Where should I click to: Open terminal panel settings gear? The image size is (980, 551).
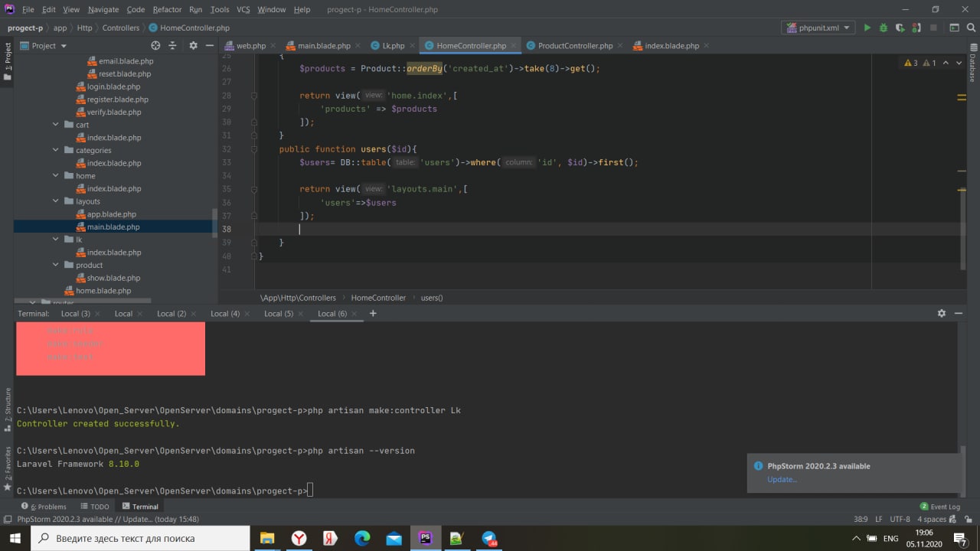click(942, 314)
